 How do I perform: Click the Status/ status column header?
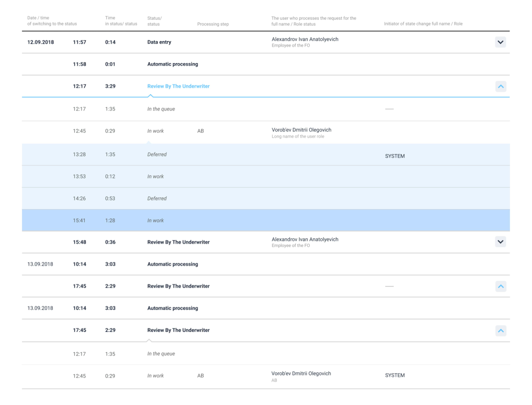155,21
